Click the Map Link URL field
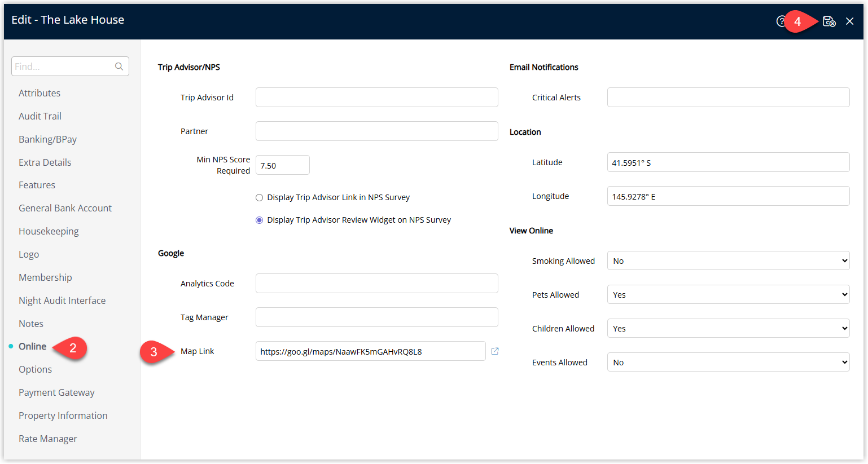 tap(371, 351)
